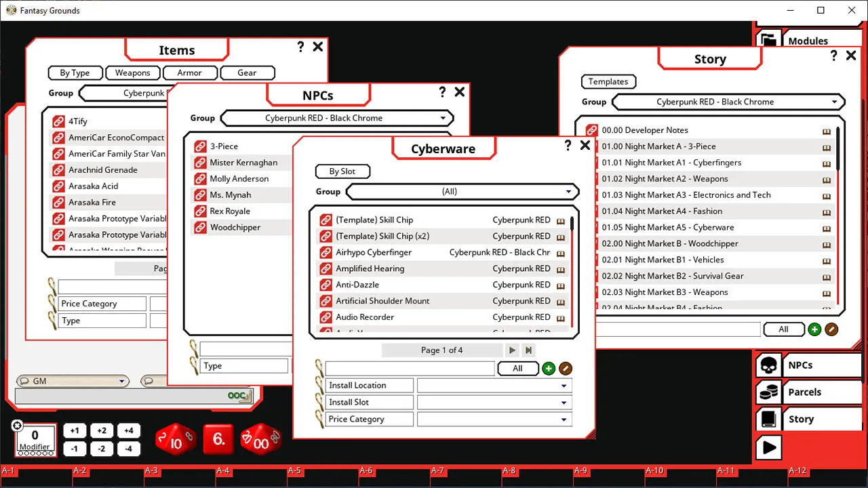
Task: Click the Items search magnifier icon
Action: tap(52, 285)
